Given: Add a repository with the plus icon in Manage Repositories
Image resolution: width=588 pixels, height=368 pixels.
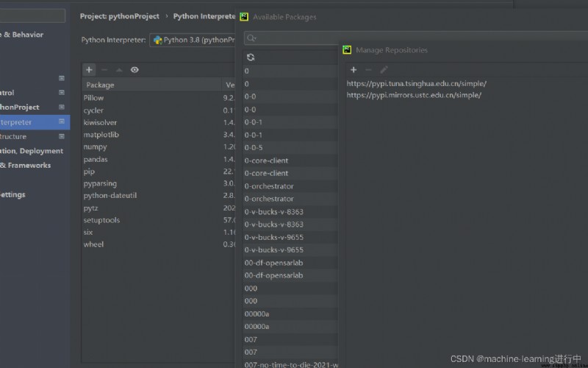Looking at the screenshot, I should [x=354, y=70].
